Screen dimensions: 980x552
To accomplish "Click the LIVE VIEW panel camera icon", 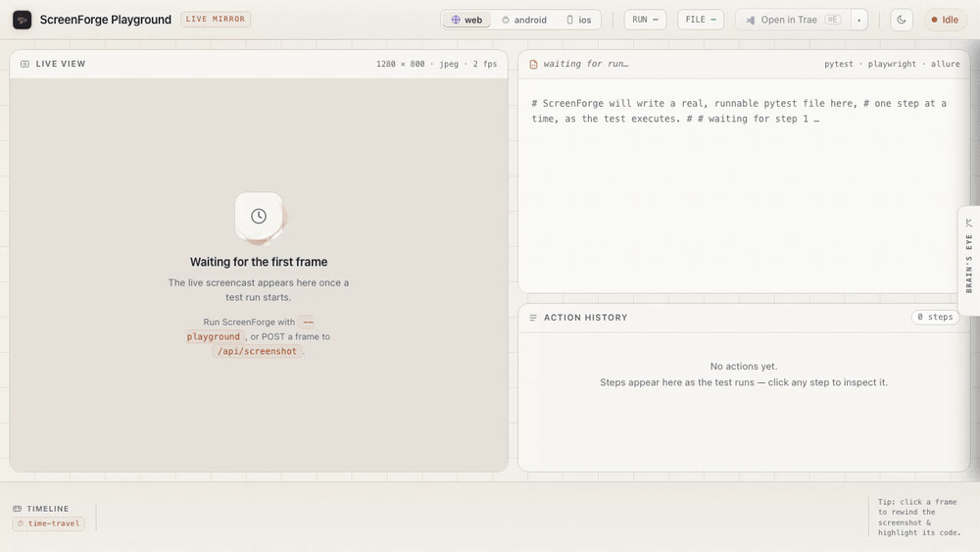I will pos(24,64).
